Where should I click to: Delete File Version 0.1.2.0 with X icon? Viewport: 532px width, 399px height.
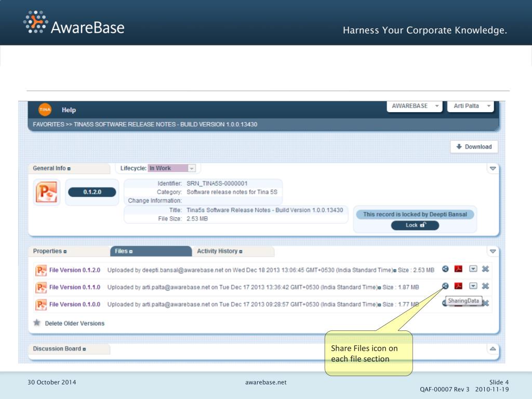coord(486,269)
